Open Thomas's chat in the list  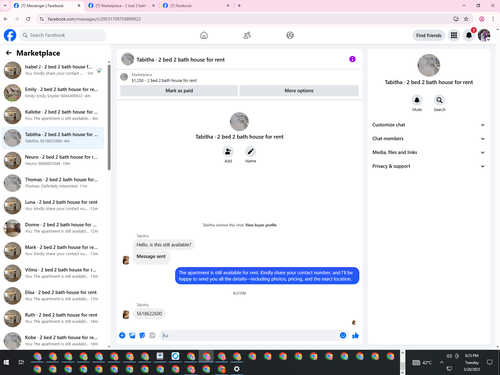click(53, 183)
